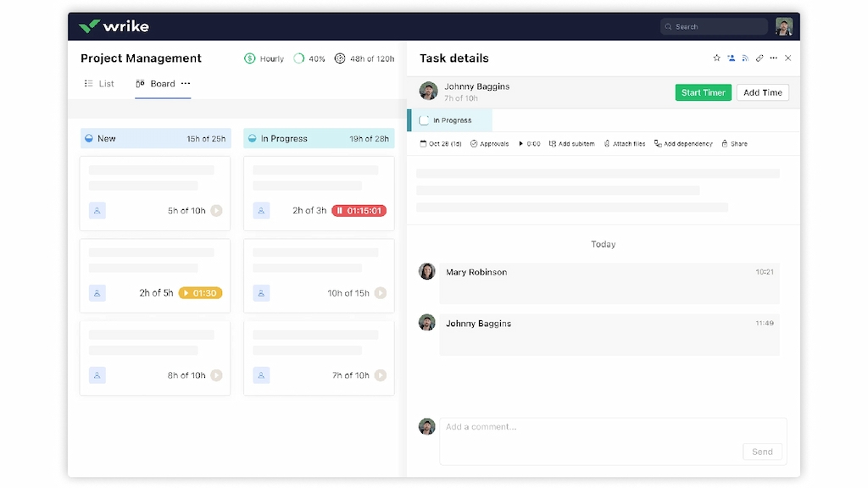This screenshot has height=488, width=868.
Task: Open the more options menu in Task details
Action: 772,58
